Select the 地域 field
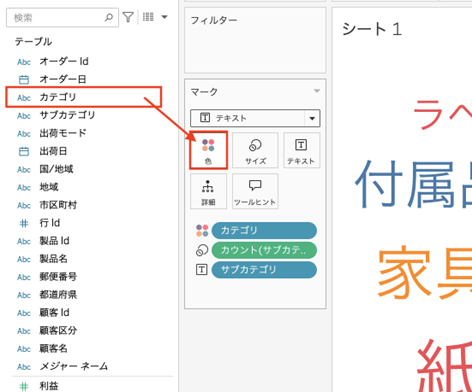Image resolution: width=472 pixels, height=392 pixels. (49, 187)
